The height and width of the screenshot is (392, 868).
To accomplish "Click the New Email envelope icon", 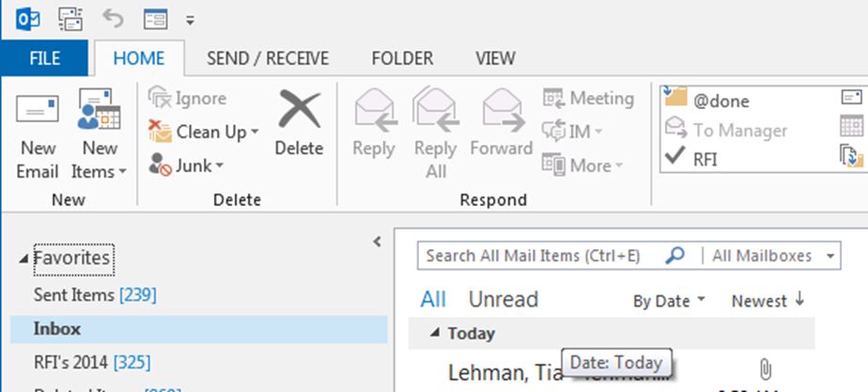I will tap(37, 110).
